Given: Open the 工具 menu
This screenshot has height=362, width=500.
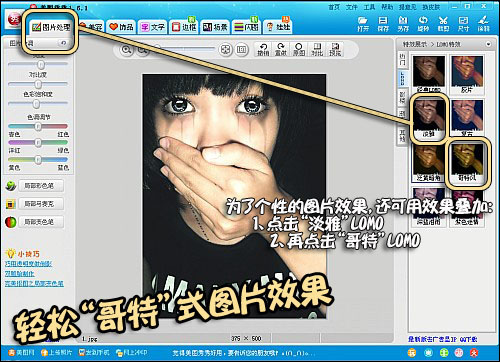Looking at the screenshot, I should pos(369,7).
